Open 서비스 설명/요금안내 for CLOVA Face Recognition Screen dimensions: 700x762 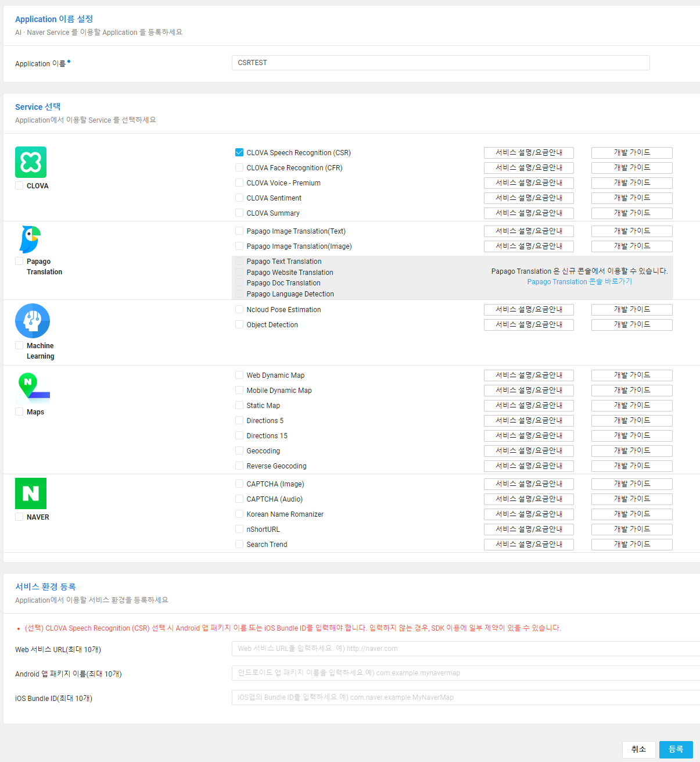[x=529, y=168]
